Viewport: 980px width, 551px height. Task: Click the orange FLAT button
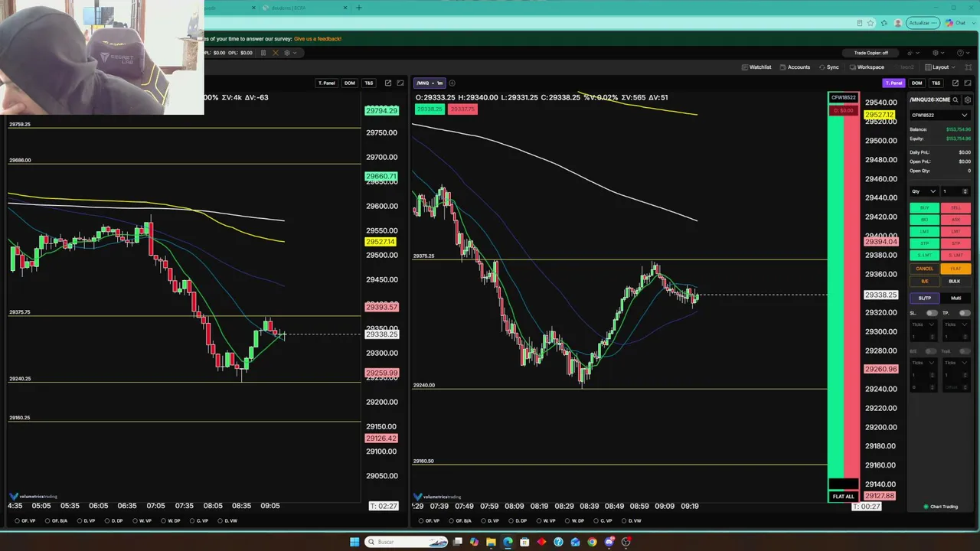(955, 269)
